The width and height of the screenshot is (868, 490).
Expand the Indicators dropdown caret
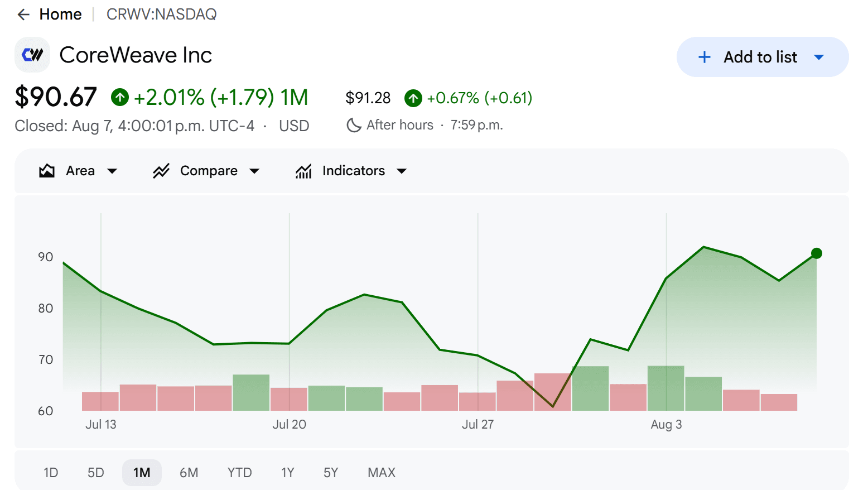coord(402,171)
